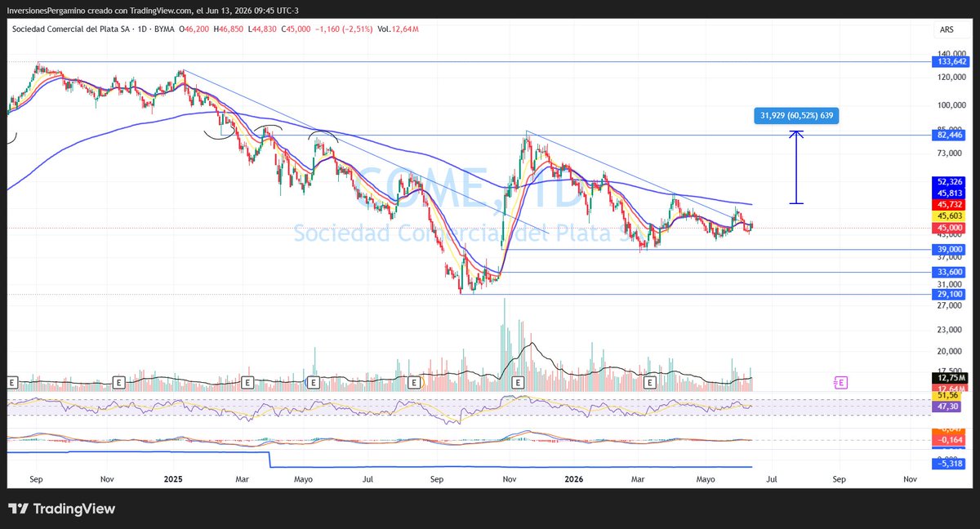Viewport: 980px width, 529px height.
Task: Click the 73,000 price axis tick
Action: coord(948,153)
